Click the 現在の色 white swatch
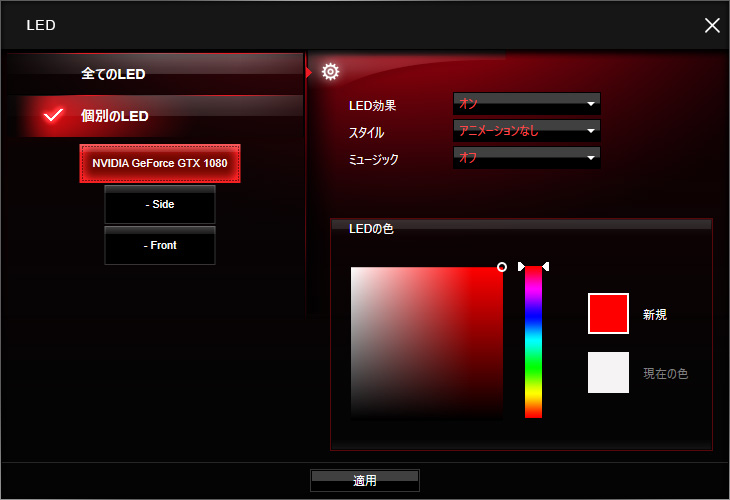 pos(608,372)
